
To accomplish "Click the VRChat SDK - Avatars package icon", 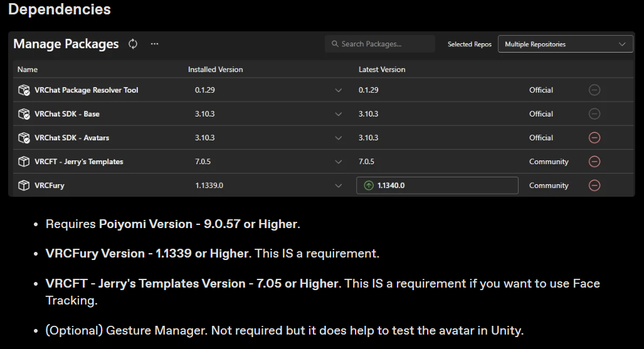I will point(24,138).
